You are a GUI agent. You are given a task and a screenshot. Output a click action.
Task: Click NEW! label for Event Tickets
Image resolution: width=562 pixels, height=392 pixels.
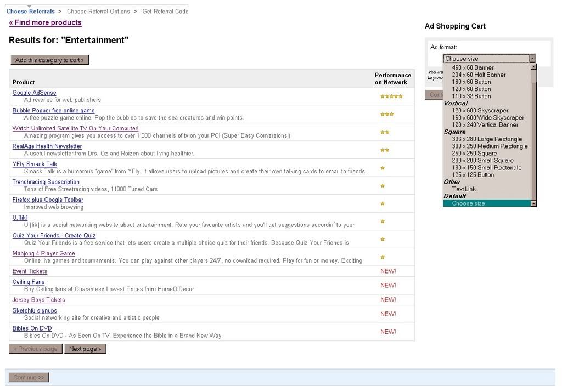tap(388, 271)
